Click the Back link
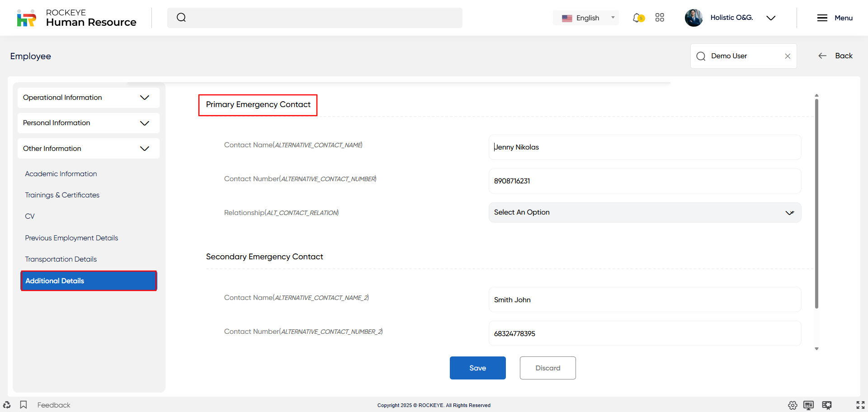This screenshot has width=868, height=412. point(844,56)
